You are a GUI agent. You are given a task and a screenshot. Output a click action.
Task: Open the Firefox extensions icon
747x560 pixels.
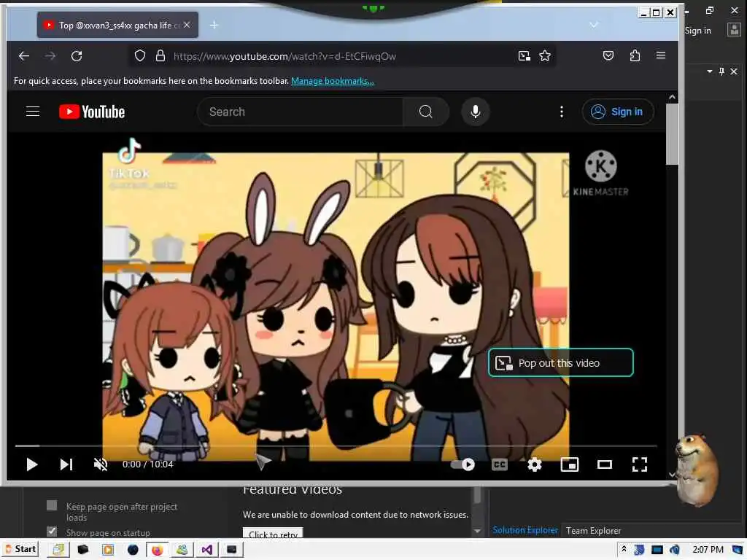[635, 55]
